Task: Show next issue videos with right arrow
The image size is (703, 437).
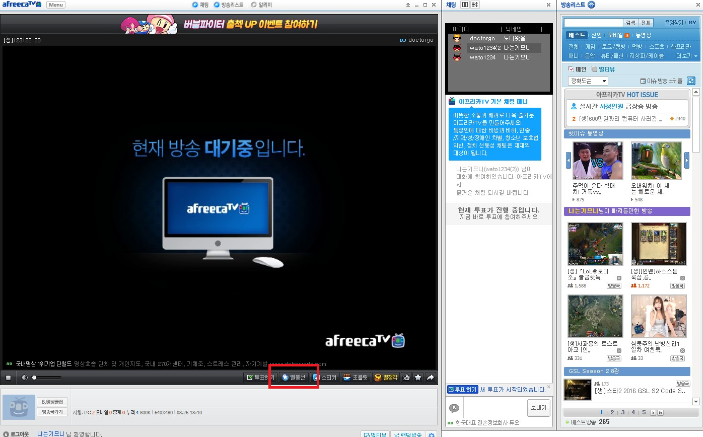Action: click(686, 160)
